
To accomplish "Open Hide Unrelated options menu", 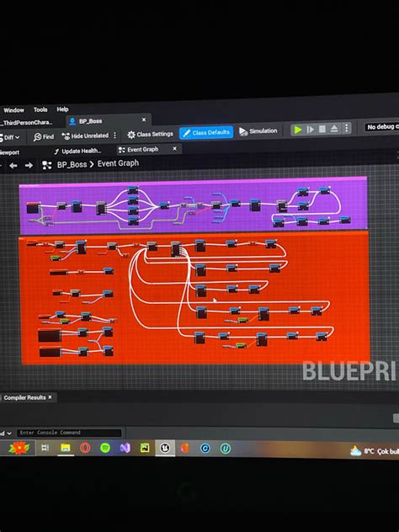I will pyautogui.click(x=115, y=136).
